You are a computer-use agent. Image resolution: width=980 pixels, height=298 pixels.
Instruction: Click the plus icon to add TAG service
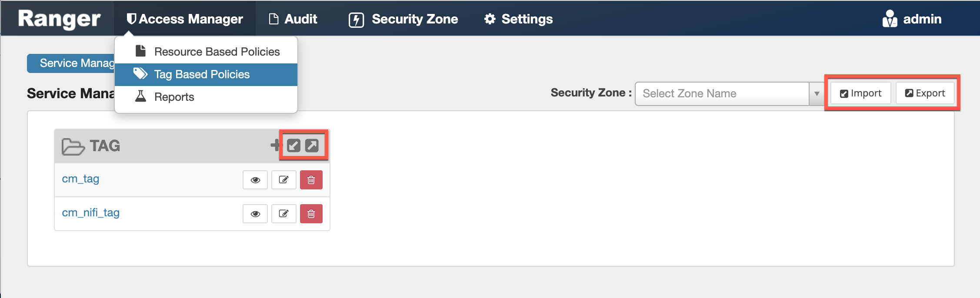coord(275,145)
